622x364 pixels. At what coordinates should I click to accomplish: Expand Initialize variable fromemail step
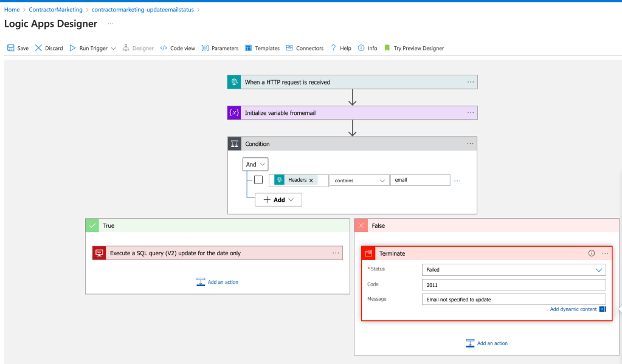352,112
